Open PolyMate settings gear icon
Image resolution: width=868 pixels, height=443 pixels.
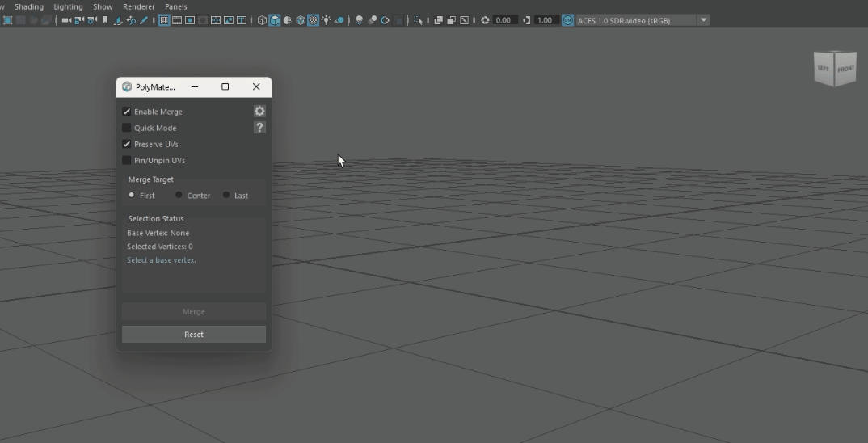pos(259,112)
